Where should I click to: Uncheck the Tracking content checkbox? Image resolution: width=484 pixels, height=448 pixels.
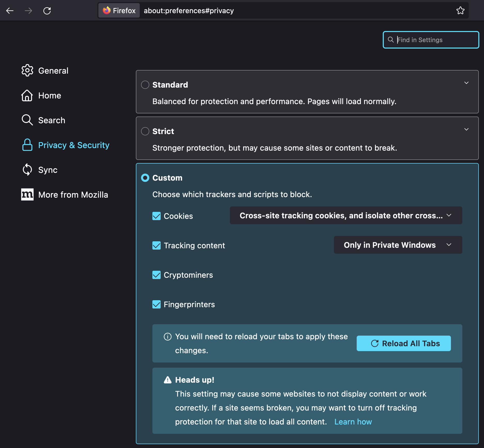(157, 245)
